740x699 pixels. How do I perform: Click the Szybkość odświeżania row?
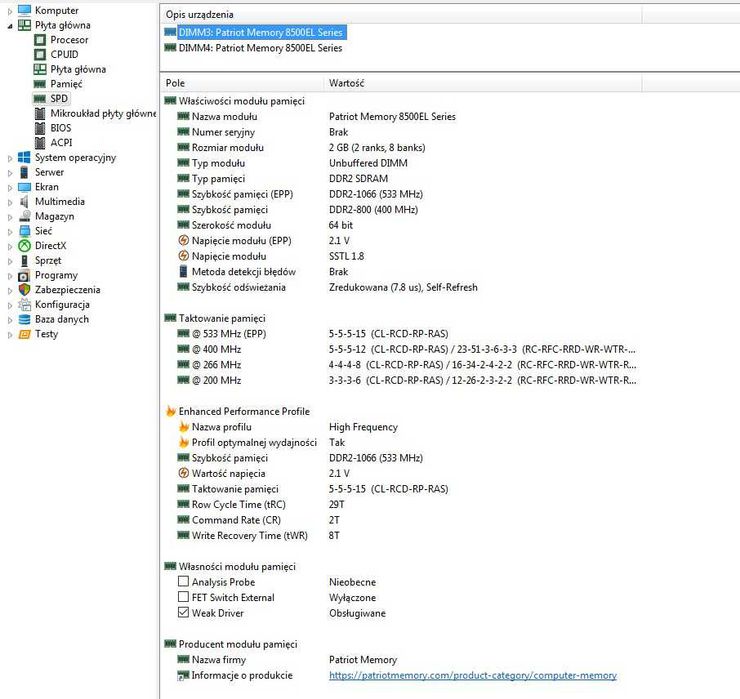pyautogui.click(x=401, y=287)
